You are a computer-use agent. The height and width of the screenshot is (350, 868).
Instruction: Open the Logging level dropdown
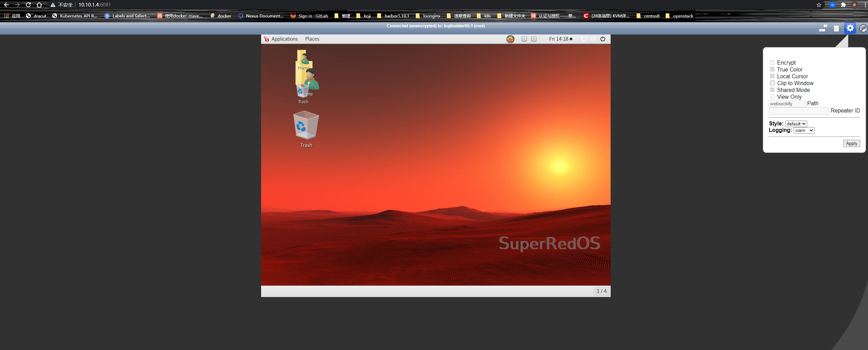pos(804,130)
